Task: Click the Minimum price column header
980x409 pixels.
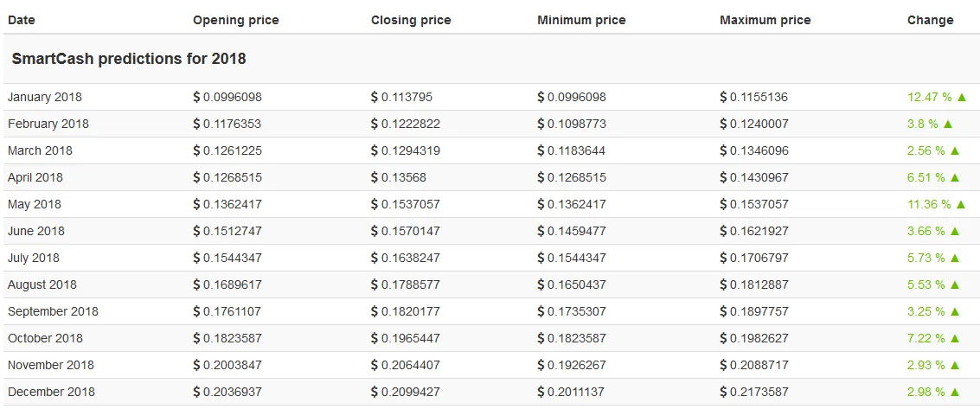Action: [581, 20]
